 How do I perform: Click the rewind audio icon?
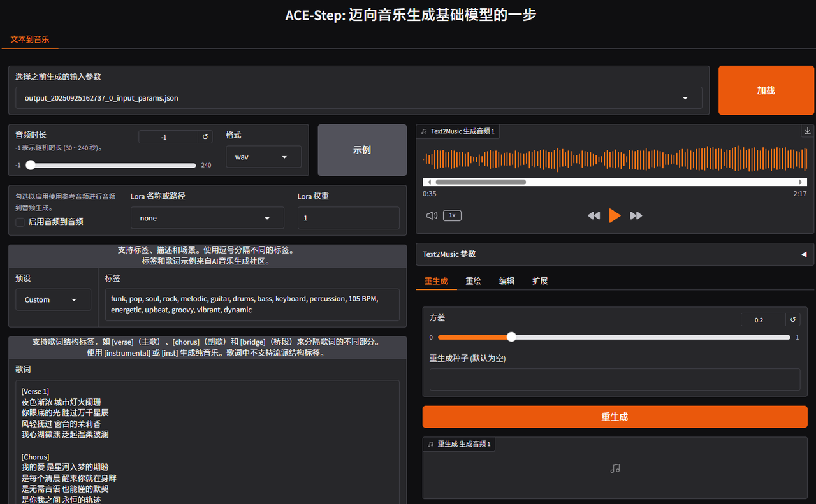pyautogui.click(x=594, y=215)
